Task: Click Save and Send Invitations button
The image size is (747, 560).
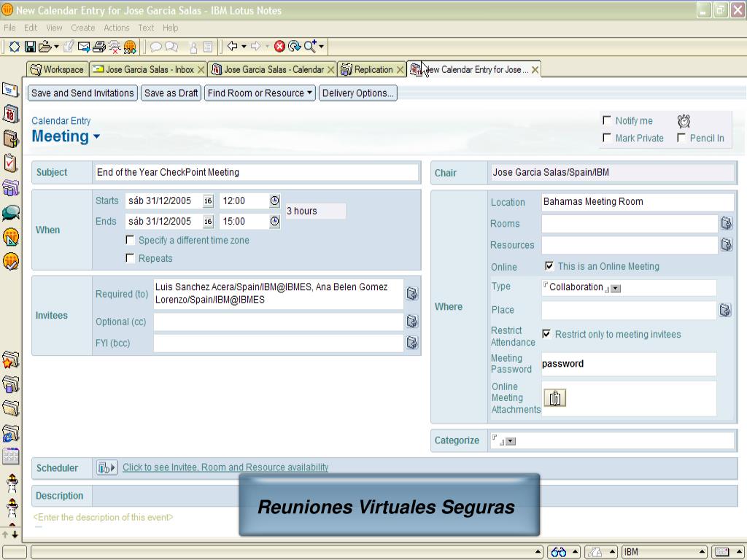Action: coord(82,93)
